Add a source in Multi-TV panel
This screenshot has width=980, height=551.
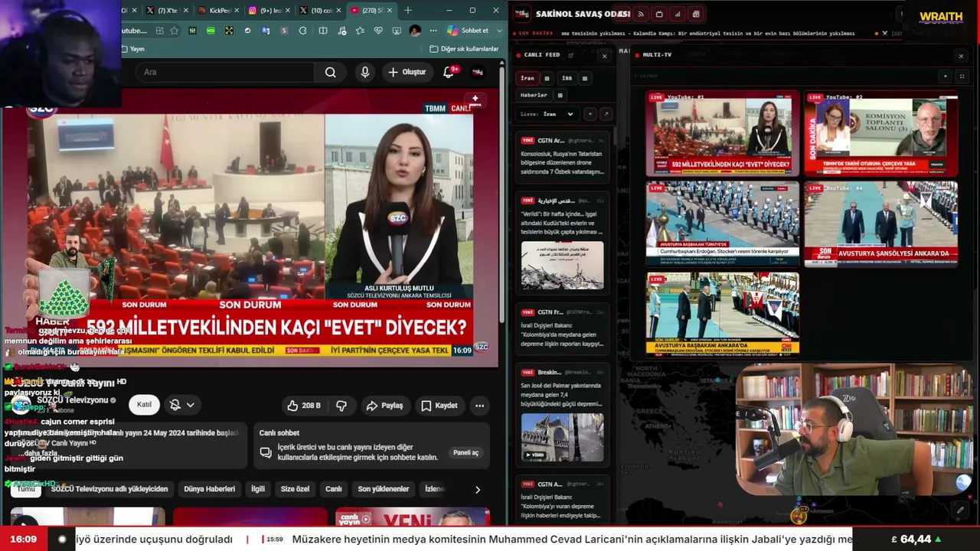[x=946, y=77]
